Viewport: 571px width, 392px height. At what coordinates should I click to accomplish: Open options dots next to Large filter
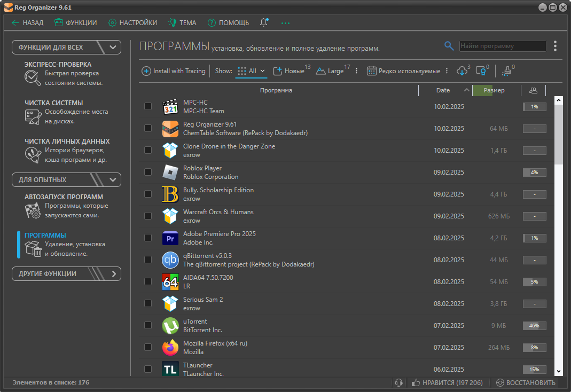coord(356,71)
